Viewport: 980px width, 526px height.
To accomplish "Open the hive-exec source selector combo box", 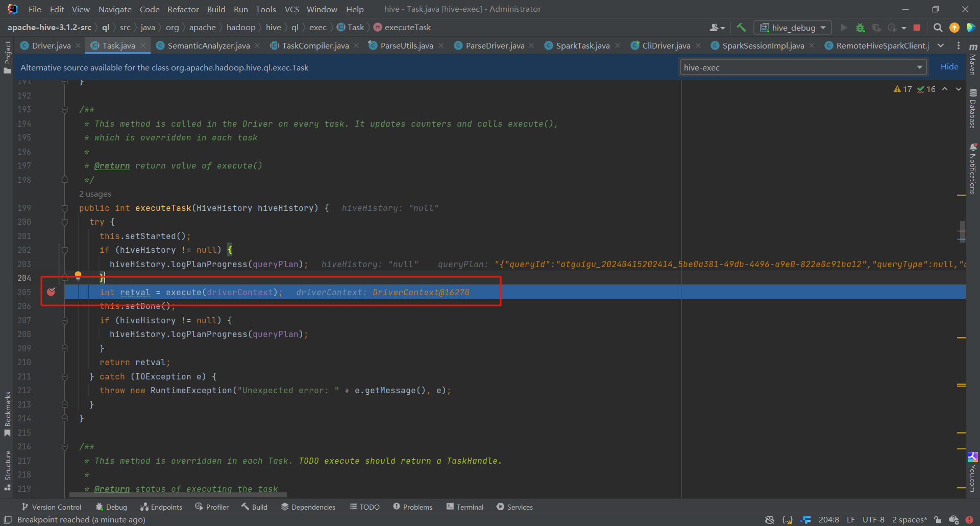I will pos(803,67).
